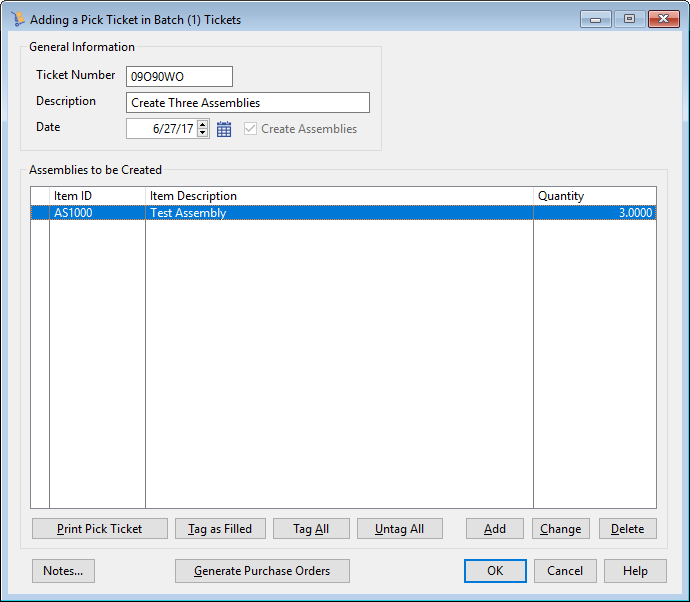The width and height of the screenshot is (690, 602).
Task: Click the Date field showing 6/27/17
Action: (x=161, y=129)
